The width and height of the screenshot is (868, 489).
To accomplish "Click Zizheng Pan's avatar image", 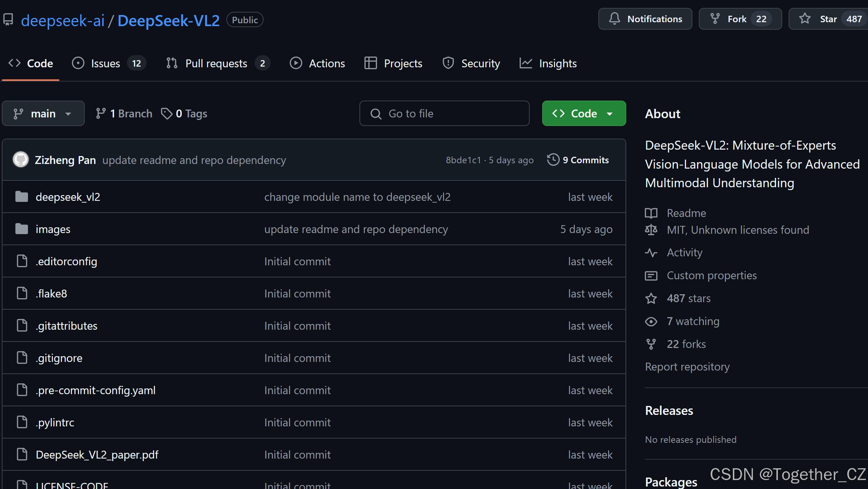I will pos(21,160).
